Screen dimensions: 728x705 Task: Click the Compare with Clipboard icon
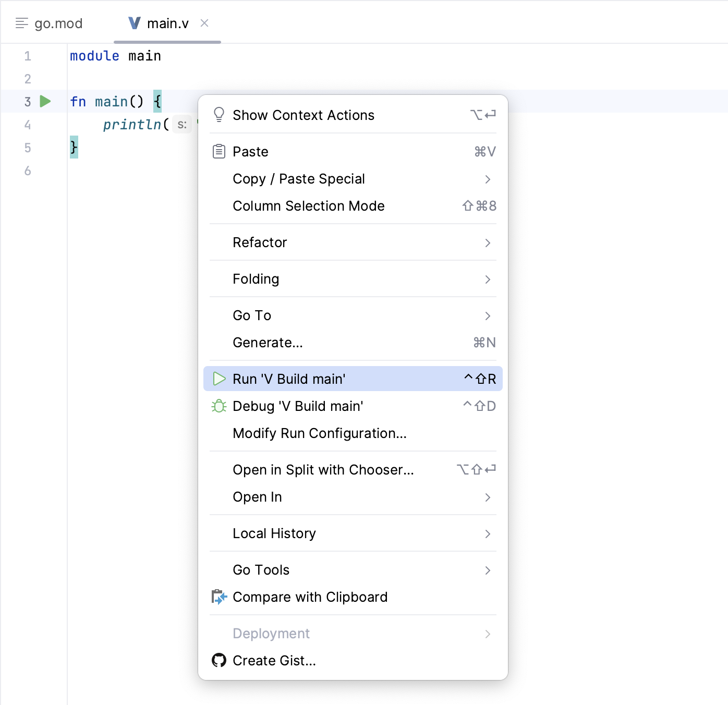tap(219, 597)
